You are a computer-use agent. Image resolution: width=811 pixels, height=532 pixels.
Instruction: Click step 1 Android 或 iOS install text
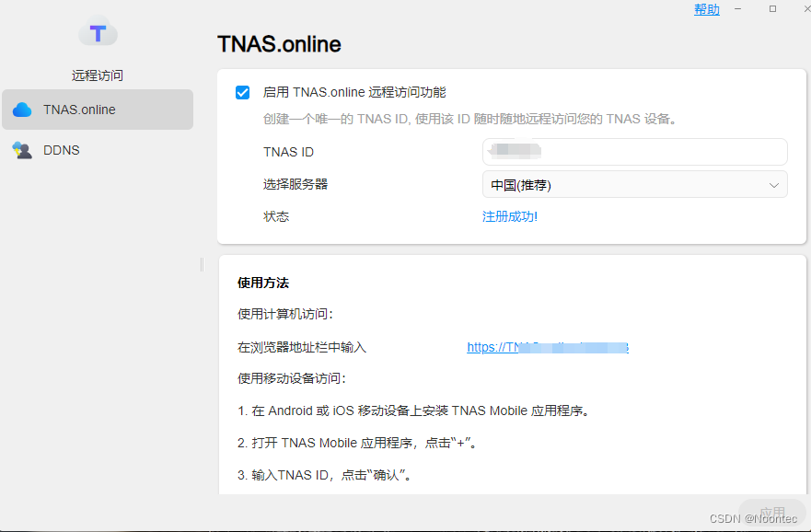pyautogui.click(x=413, y=411)
